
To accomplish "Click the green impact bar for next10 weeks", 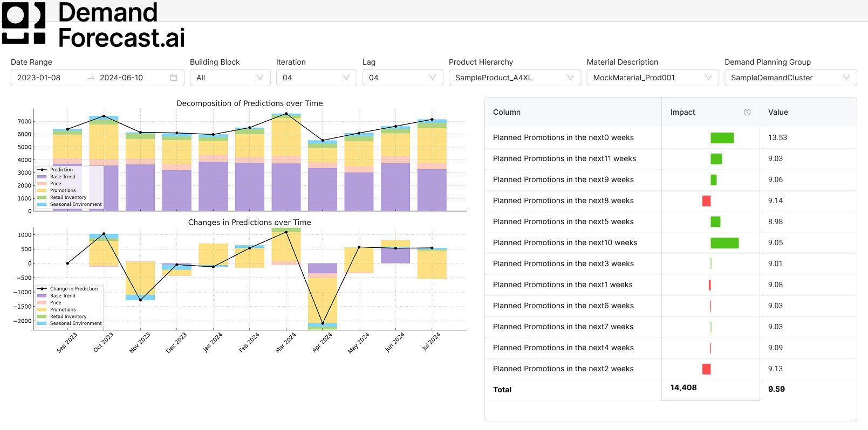I will 724,243.
